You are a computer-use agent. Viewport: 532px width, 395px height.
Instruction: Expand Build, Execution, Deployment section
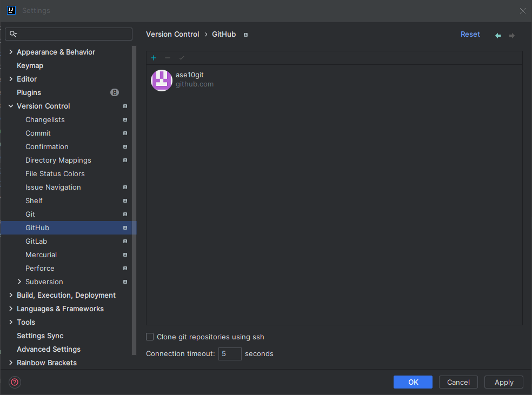coord(10,296)
